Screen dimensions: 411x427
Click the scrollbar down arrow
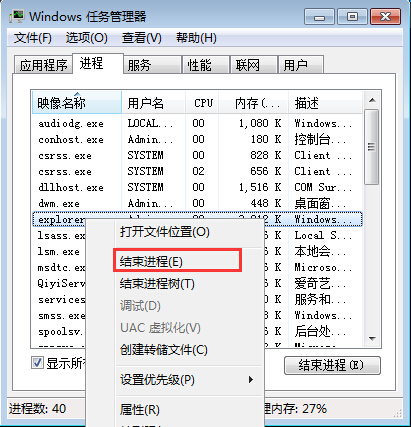click(x=372, y=338)
